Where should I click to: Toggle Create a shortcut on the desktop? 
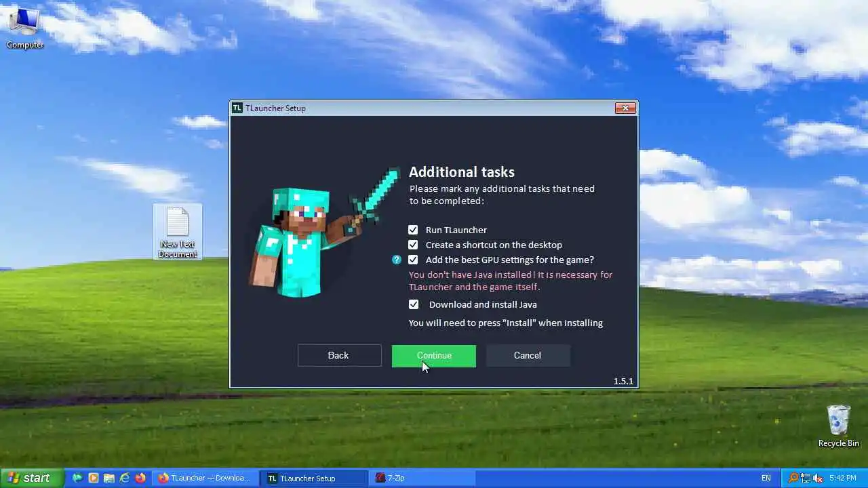(x=413, y=245)
